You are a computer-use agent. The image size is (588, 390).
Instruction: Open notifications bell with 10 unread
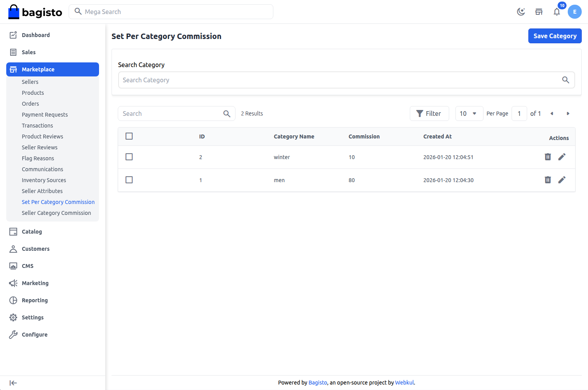coord(557,12)
